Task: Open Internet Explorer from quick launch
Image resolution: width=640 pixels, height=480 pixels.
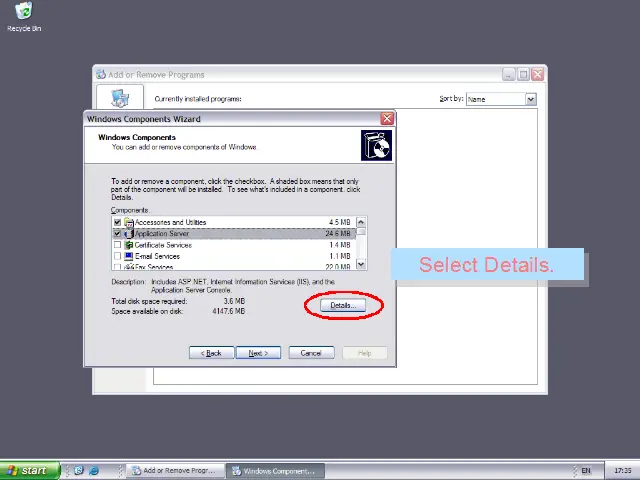Action: pos(93,470)
